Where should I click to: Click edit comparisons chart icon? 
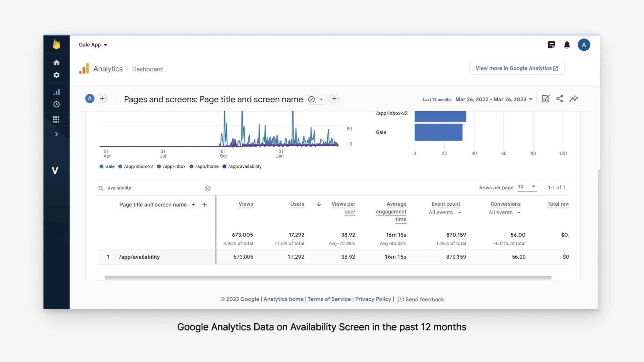(x=545, y=99)
